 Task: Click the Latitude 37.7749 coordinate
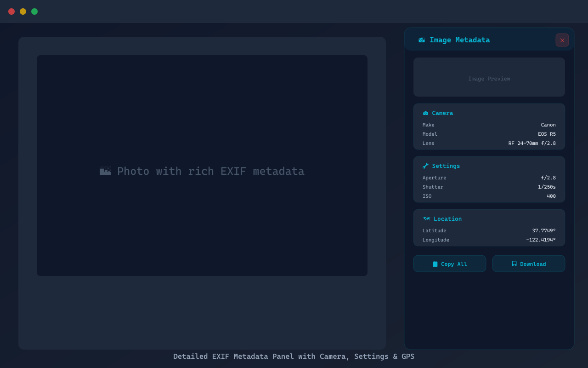(x=543, y=230)
